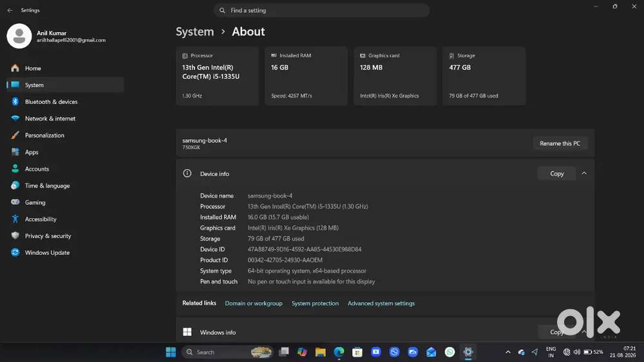
Task: Go back with the Settings back arrow
Action: [x=10, y=10]
